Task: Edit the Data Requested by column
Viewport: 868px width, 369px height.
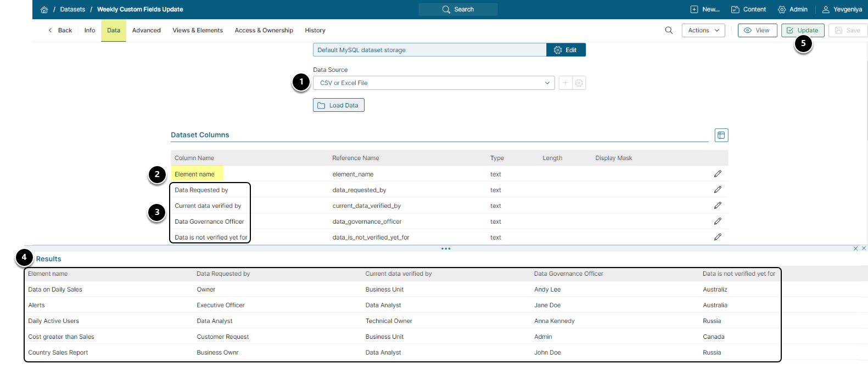Action: 718,190
